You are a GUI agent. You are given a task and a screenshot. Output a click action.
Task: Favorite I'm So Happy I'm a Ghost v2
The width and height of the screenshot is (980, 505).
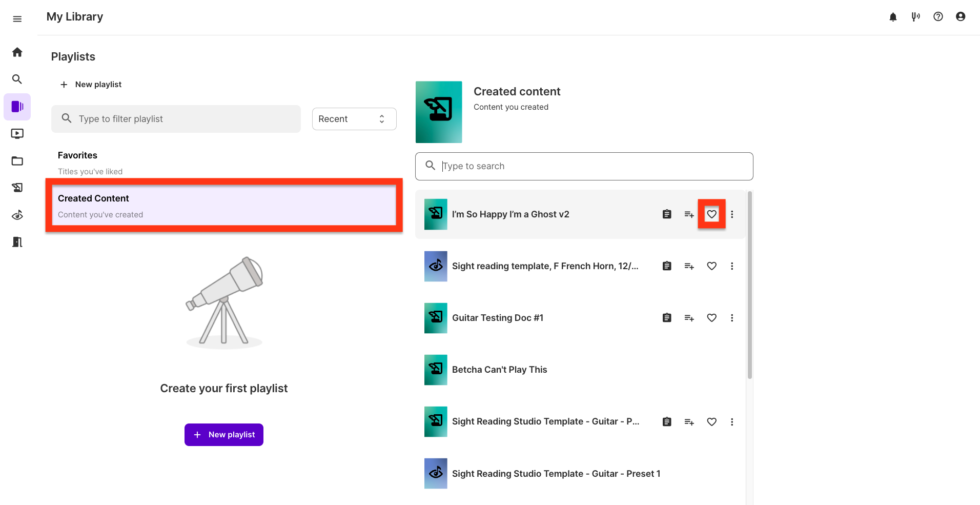tap(711, 214)
